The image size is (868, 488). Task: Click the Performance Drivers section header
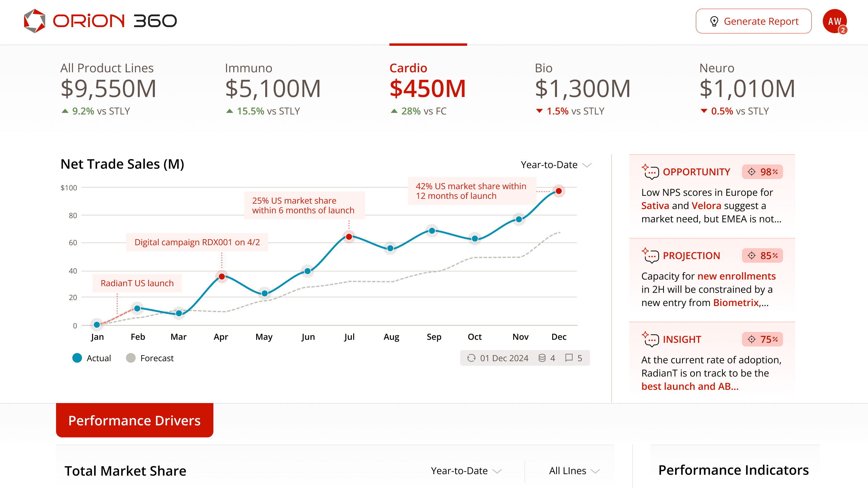[x=134, y=420]
